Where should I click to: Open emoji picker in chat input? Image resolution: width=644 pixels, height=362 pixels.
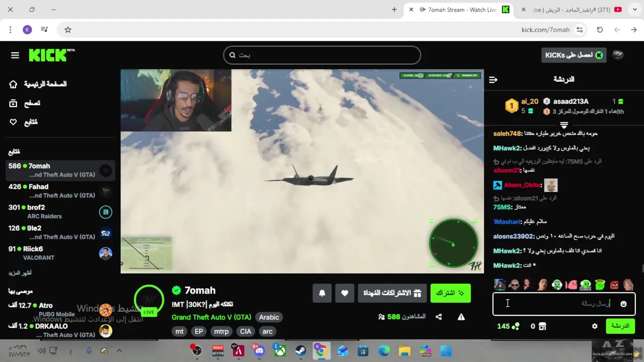coord(623,304)
